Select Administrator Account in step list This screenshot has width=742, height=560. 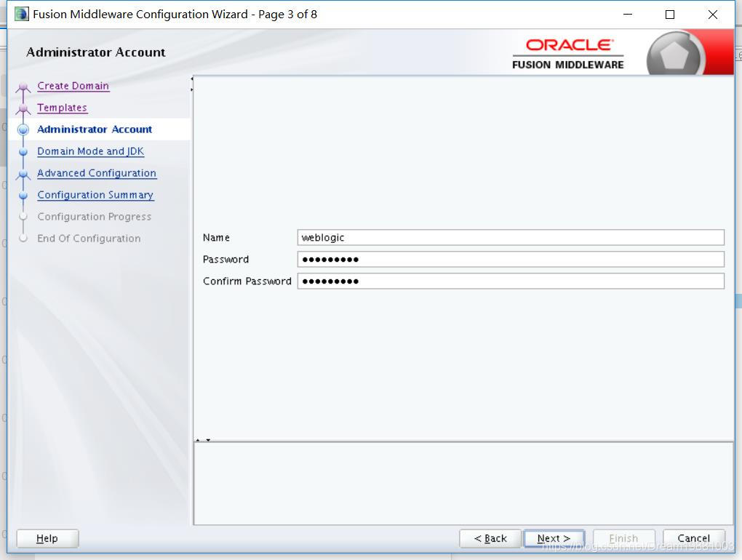95,129
